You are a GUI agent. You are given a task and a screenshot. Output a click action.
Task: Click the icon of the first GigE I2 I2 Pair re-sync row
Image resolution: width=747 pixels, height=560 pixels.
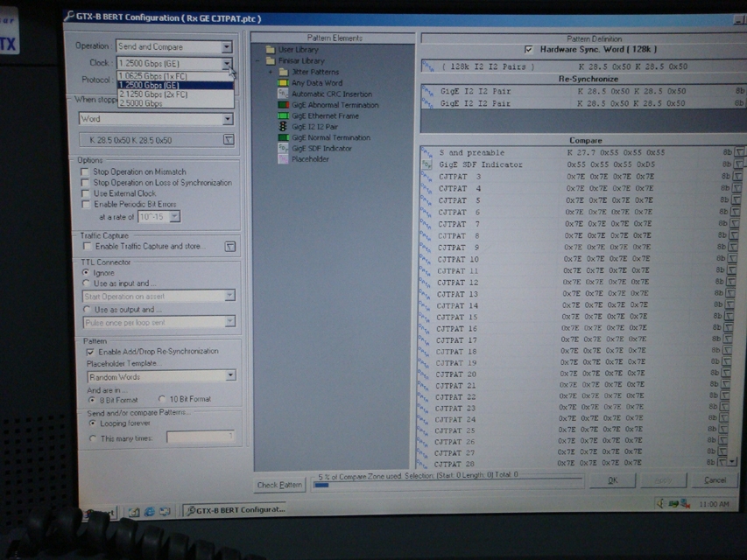pos(428,91)
